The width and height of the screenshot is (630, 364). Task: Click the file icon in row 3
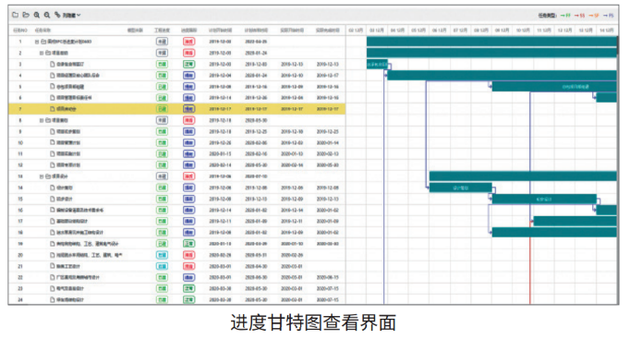pos(53,64)
